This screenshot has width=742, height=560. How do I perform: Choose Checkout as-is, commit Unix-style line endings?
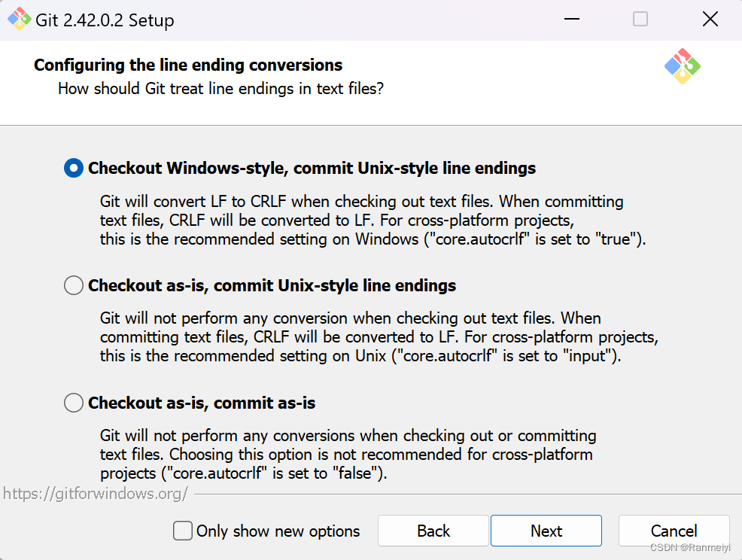74,285
